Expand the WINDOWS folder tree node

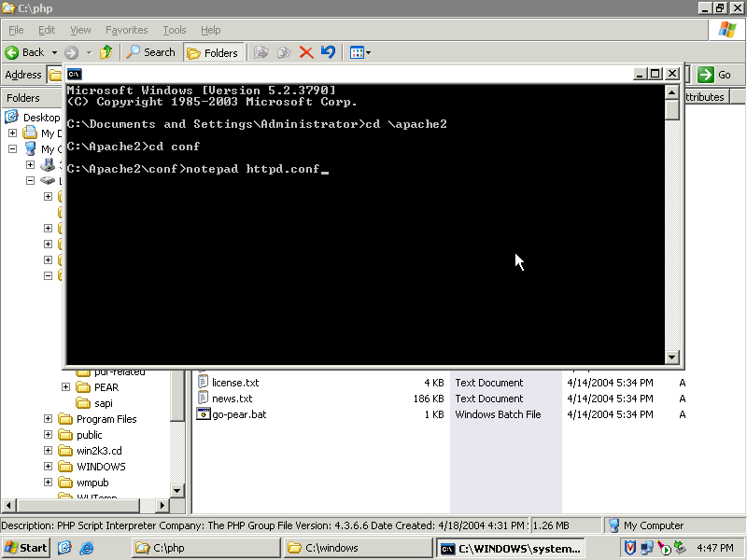click(49, 467)
